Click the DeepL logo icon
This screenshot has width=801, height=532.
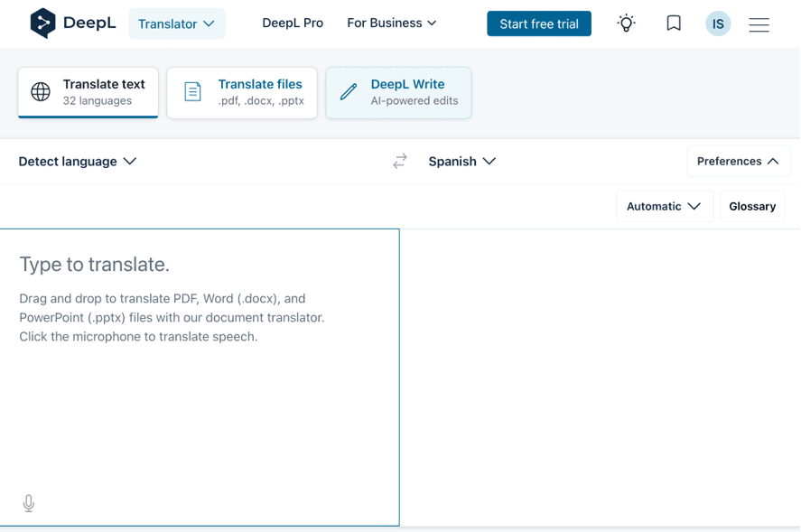(x=43, y=23)
